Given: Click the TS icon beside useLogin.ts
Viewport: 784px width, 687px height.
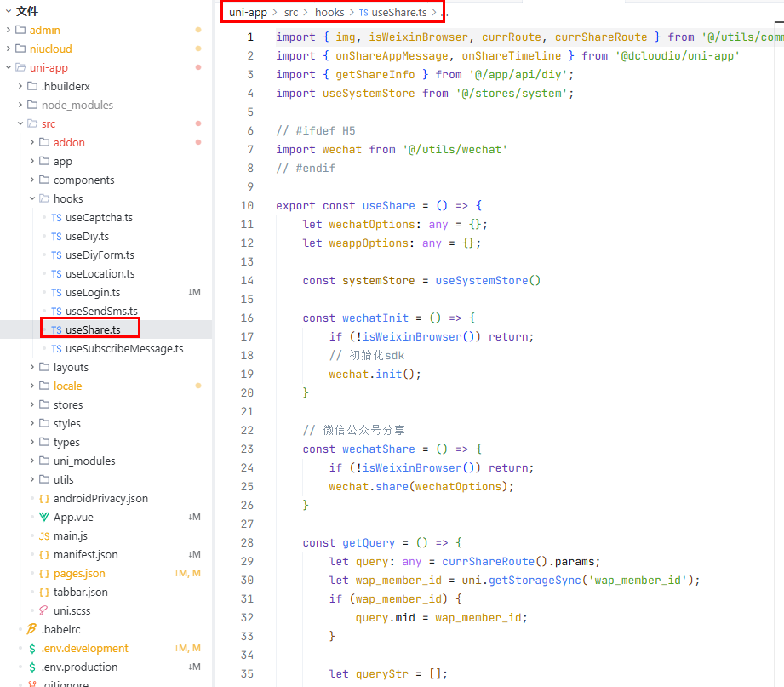Looking at the screenshot, I should coord(56,292).
